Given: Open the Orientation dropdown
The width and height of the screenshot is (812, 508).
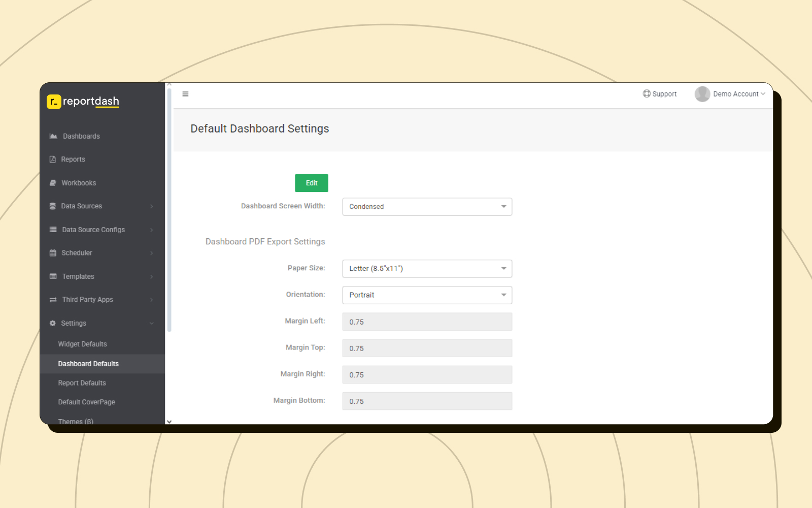Looking at the screenshot, I should pos(427,295).
